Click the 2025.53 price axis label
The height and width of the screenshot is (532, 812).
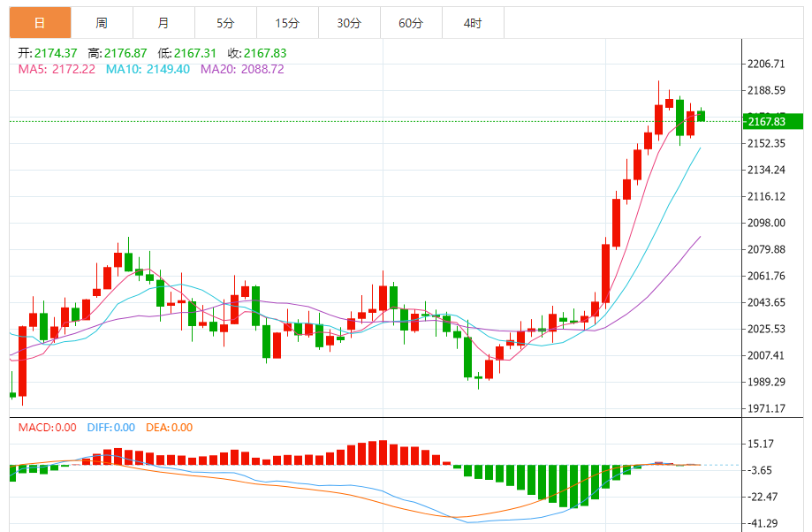(x=766, y=329)
